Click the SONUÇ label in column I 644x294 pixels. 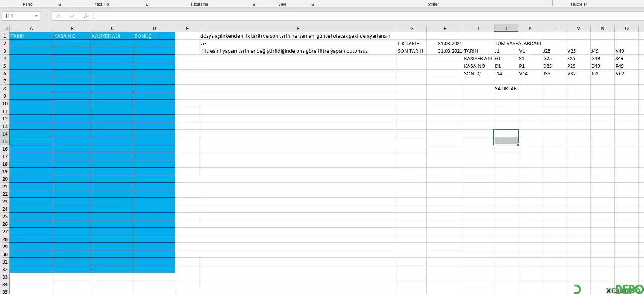pyautogui.click(x=478, y=73)
